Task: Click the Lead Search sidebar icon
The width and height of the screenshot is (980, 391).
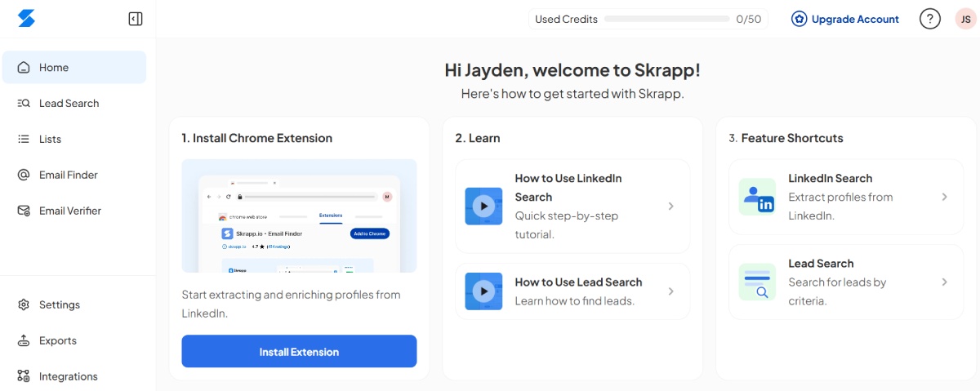Action: (24, 104)
